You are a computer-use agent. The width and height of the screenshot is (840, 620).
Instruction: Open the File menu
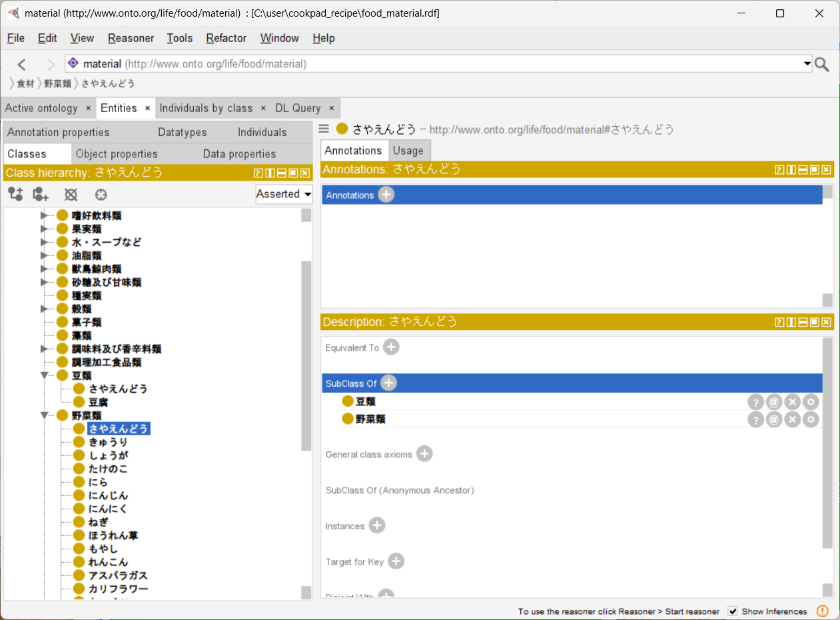click(x=16, y=38)
